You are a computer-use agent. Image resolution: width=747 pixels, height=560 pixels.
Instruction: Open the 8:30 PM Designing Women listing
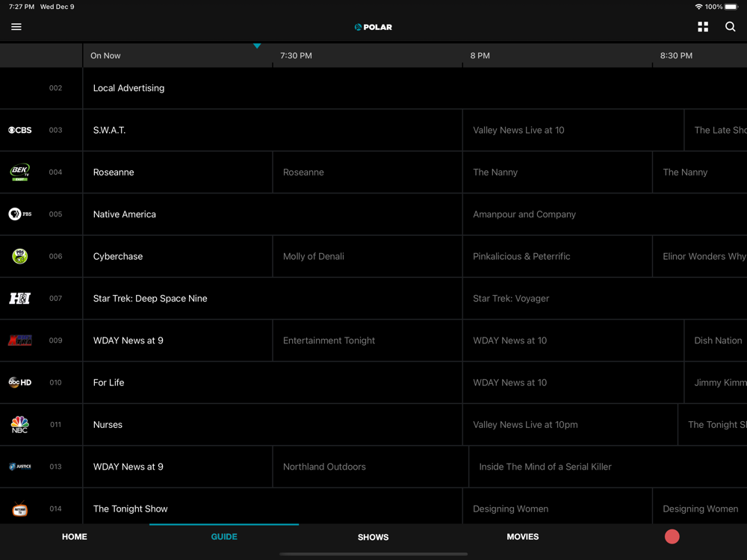pyautogui.click(x=700, y=506)
